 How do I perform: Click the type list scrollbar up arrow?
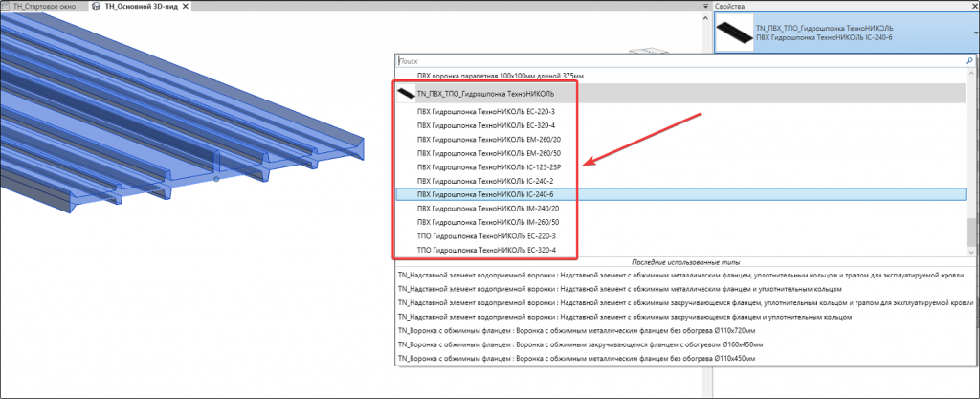971,74
